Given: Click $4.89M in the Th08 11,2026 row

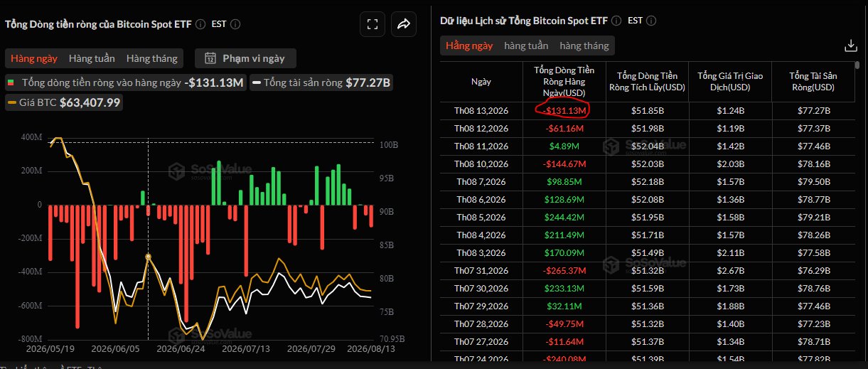Looking at the screenshot, I should pyautogui.click(x=564, y=146).
